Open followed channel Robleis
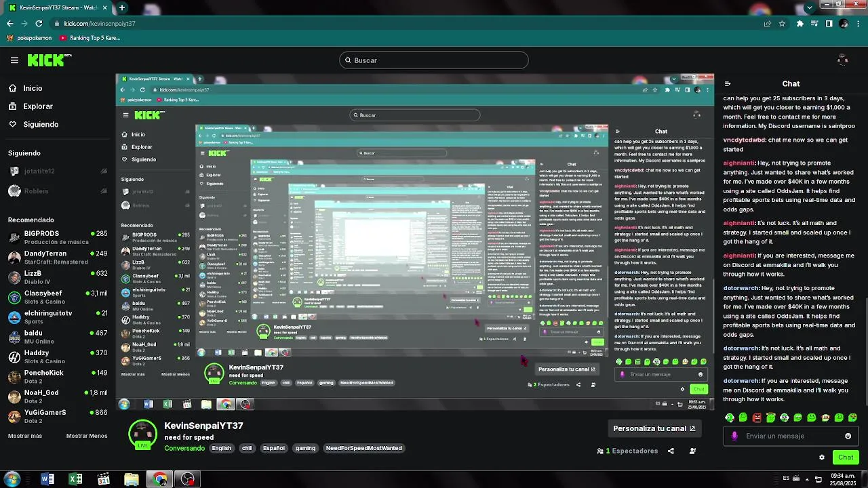The image size is (868, 488). pyautogui.click(x=58, y=191)
